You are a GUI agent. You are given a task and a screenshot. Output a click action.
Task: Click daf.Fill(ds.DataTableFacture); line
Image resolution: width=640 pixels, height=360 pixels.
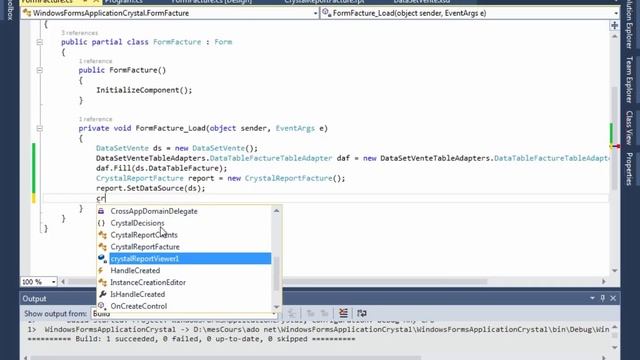(x=162, y=168)
